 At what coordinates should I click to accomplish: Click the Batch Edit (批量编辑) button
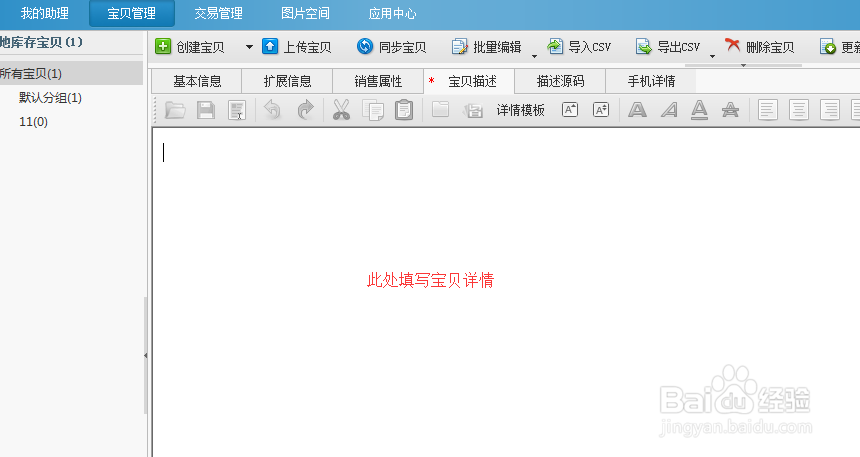click(486, 47)
